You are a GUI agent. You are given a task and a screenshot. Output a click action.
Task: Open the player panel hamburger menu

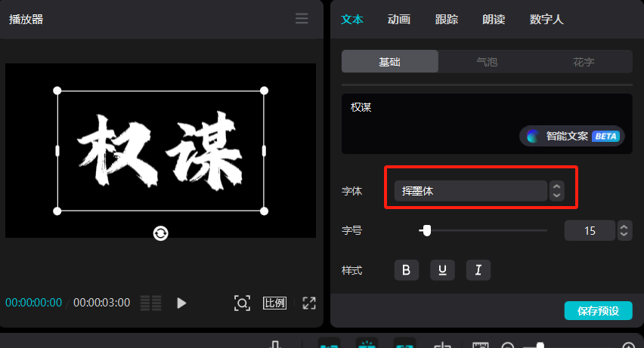[302, 18]
